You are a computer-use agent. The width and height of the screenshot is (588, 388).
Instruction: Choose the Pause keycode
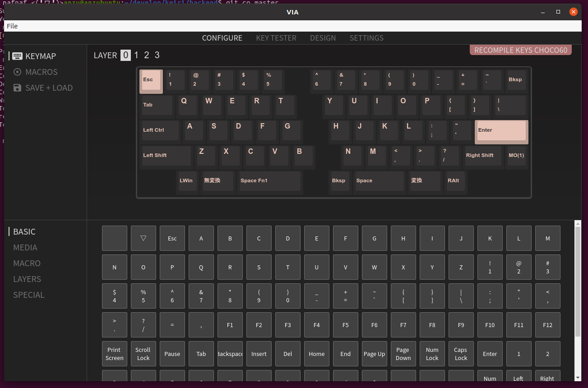click(172, 354)
